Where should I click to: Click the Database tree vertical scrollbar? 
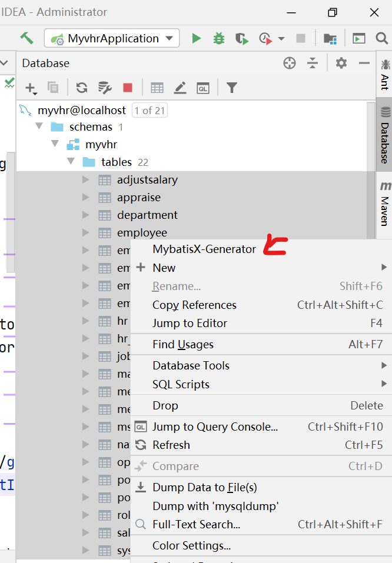[x=371, y=171]
